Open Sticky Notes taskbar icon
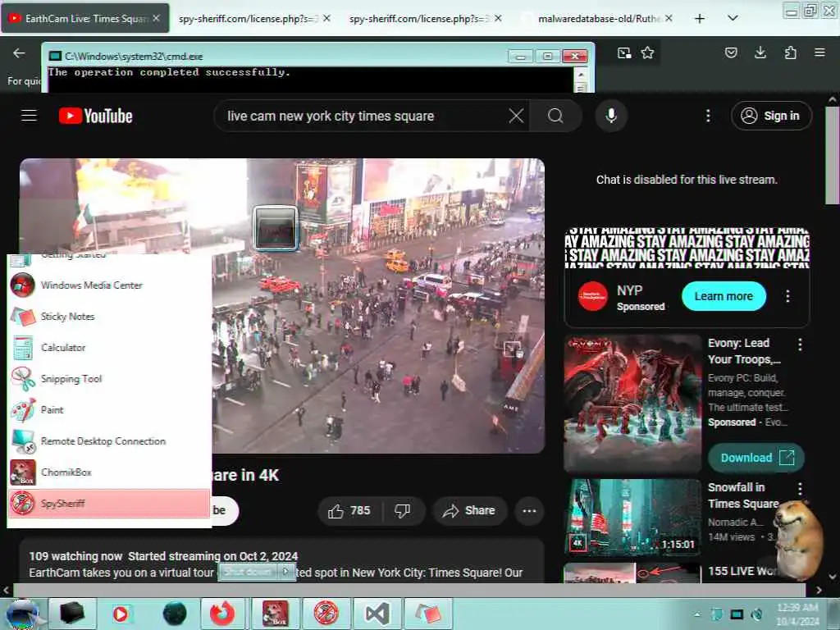Image resolution: width=840 pixels, height=630 pixels. [x=427, y=614]
